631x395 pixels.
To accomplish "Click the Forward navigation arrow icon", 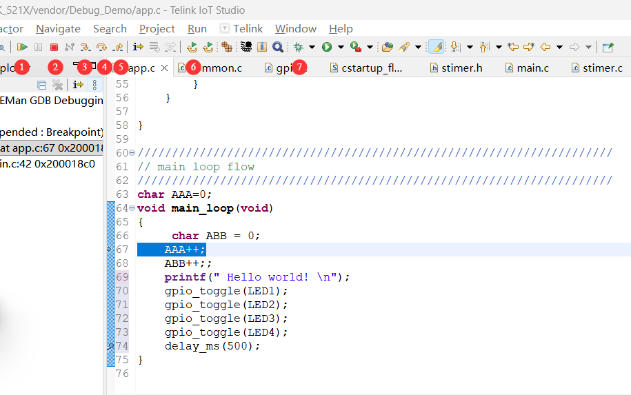I will (x=574, y=47).
